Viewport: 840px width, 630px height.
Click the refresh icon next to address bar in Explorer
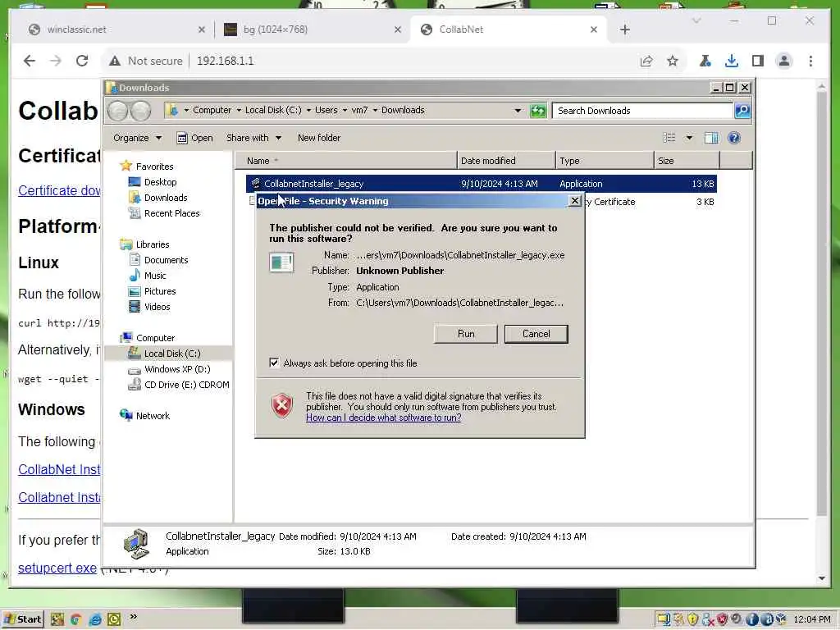(538, 111)
